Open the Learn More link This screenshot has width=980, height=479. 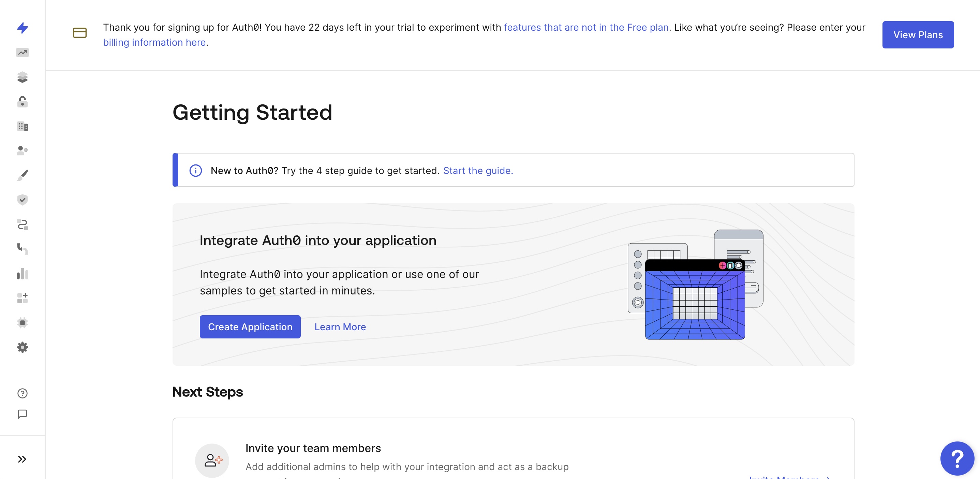(340, 327)
